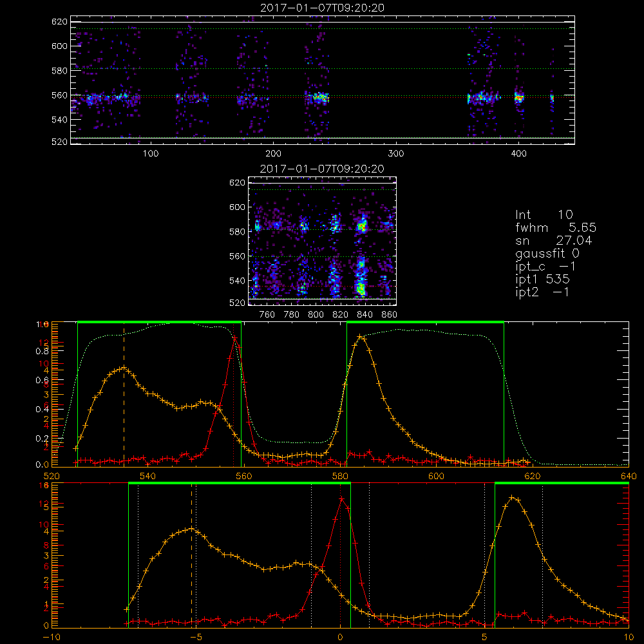Screen dimensions: 644x644
Task: Select the 'ipt_c -1' readout line
Action: coord(545,267)
